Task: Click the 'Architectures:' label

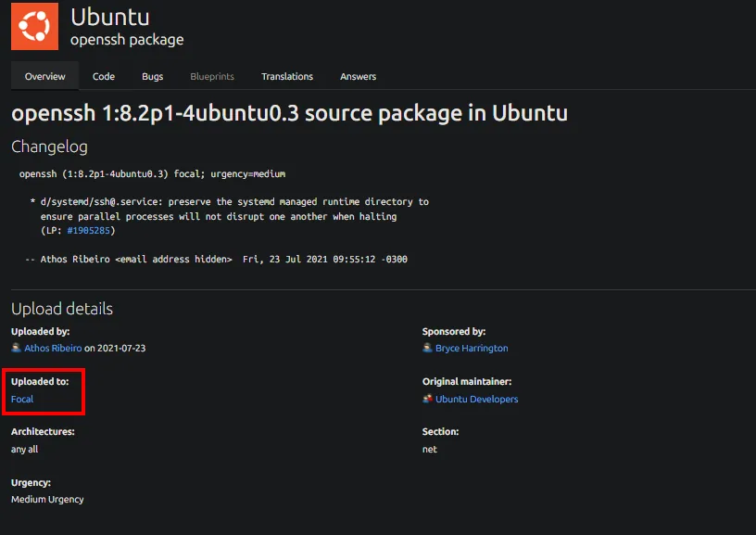Action: (x=43, y=432)
